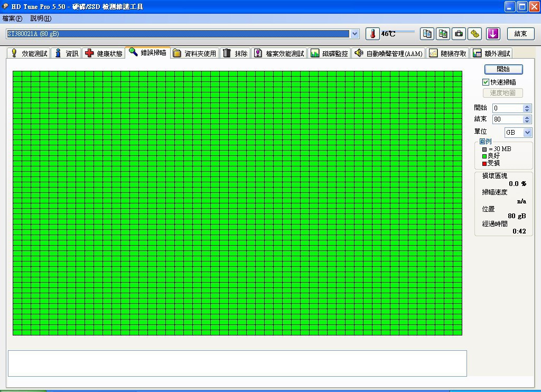Click the purple down-arrow tray icon
Viewport: 541px width, 392px height.
pos(493,33)
